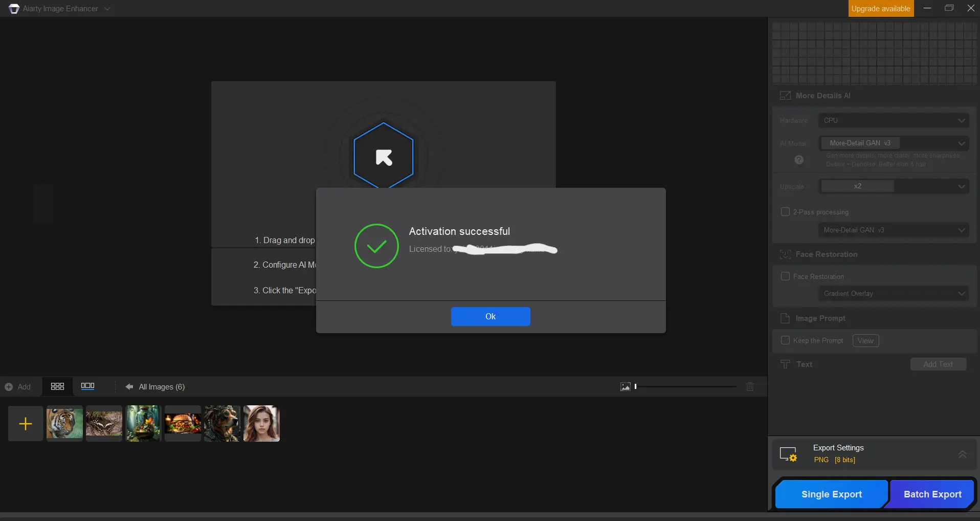Select the armored dog thumbnail
The height and width of the screenshot is (521, 980).
pyautogui.click(x=222, y=424)
